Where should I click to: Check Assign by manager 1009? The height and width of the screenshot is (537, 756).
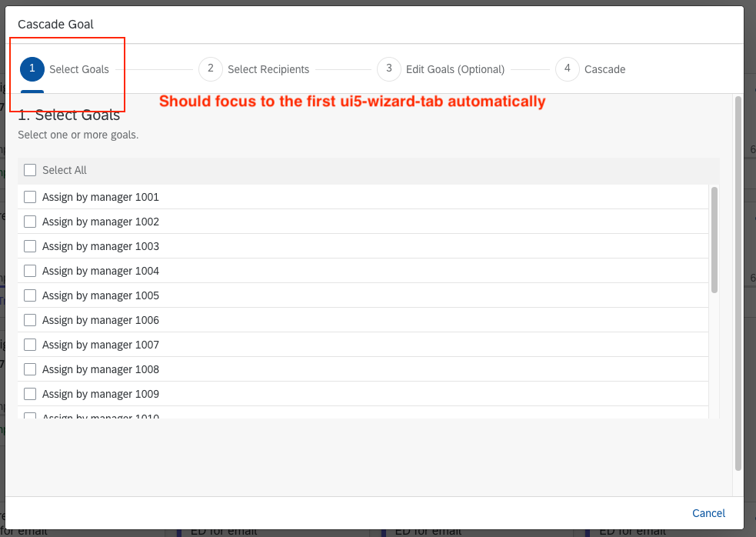(30, 394)
